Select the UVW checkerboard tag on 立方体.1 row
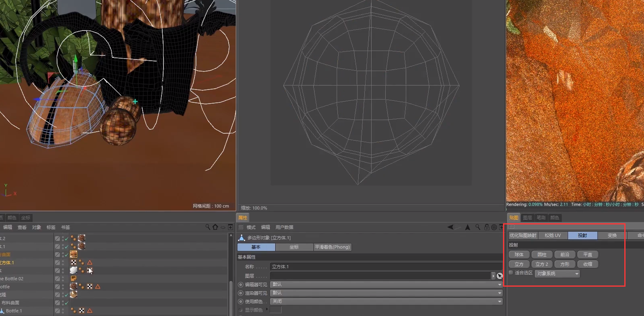644x316 pixels. (x=74, y=262)
